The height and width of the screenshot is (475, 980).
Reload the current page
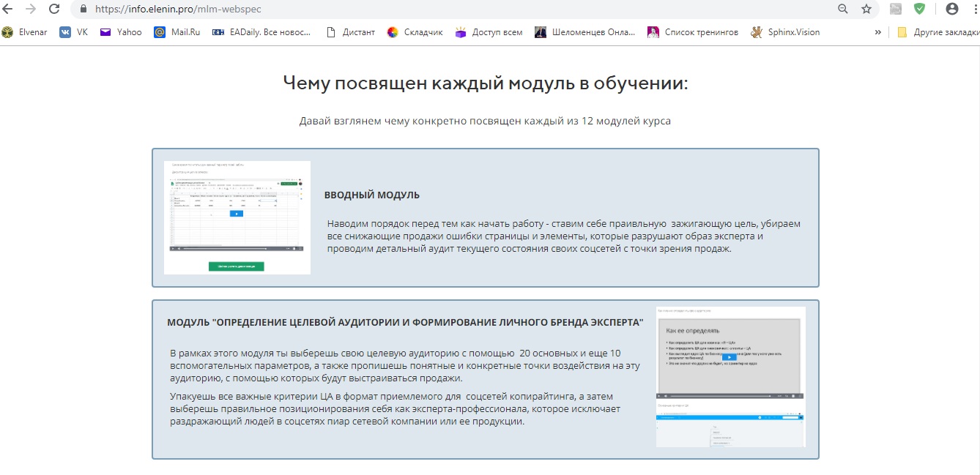tap(54, 9)
